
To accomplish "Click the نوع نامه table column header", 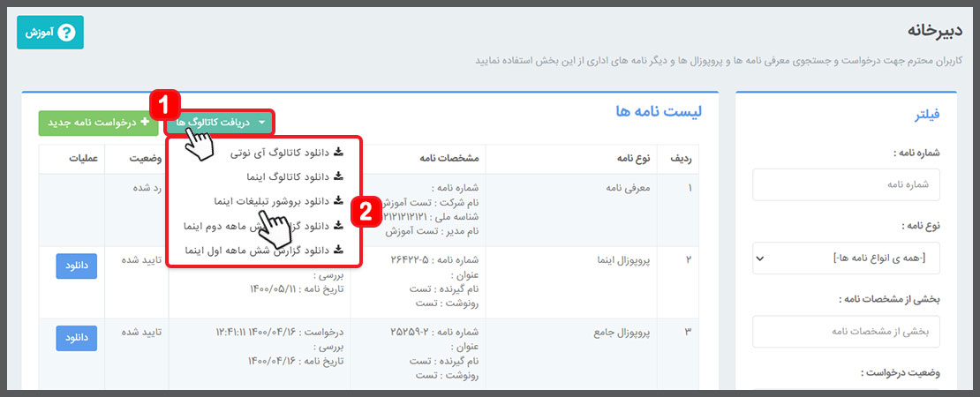I will [x=631, y=158].
